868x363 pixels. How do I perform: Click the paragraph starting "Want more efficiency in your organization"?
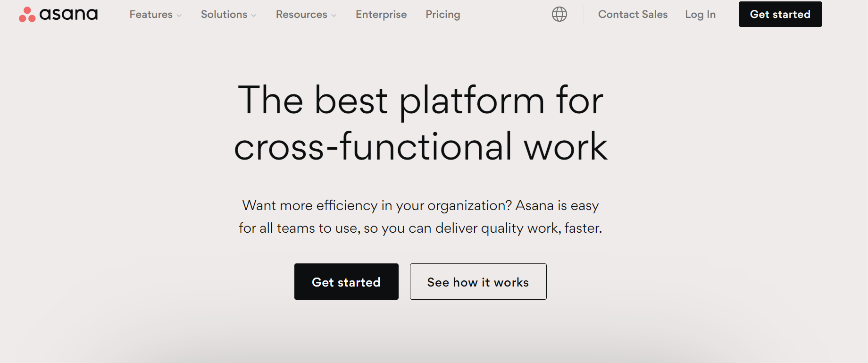point(420,217)
